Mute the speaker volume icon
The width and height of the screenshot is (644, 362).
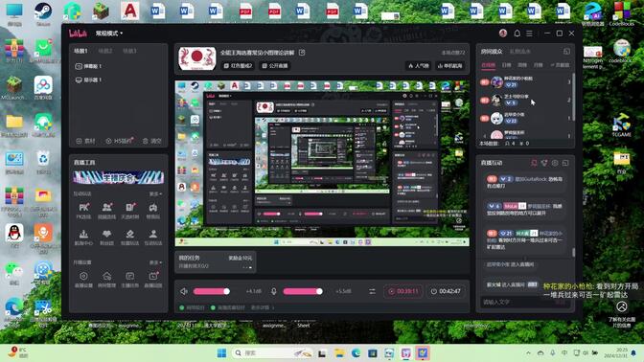tap(184, 291)
